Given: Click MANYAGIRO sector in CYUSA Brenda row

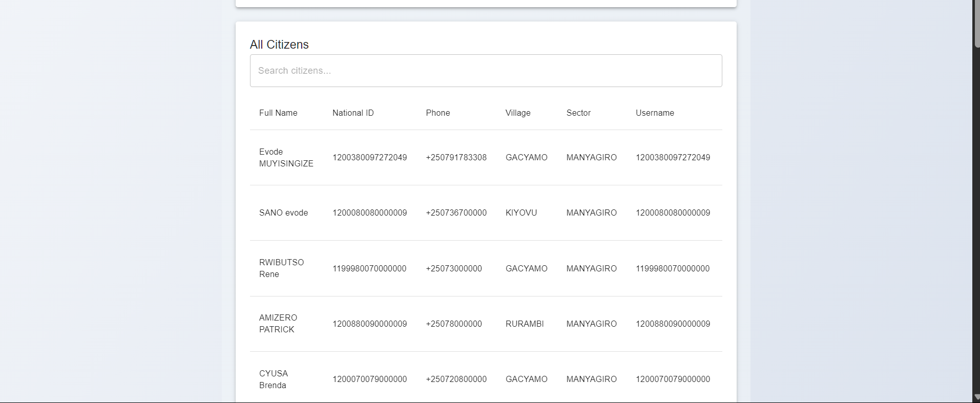Looking at the screenshot, I should pos(592,379).
